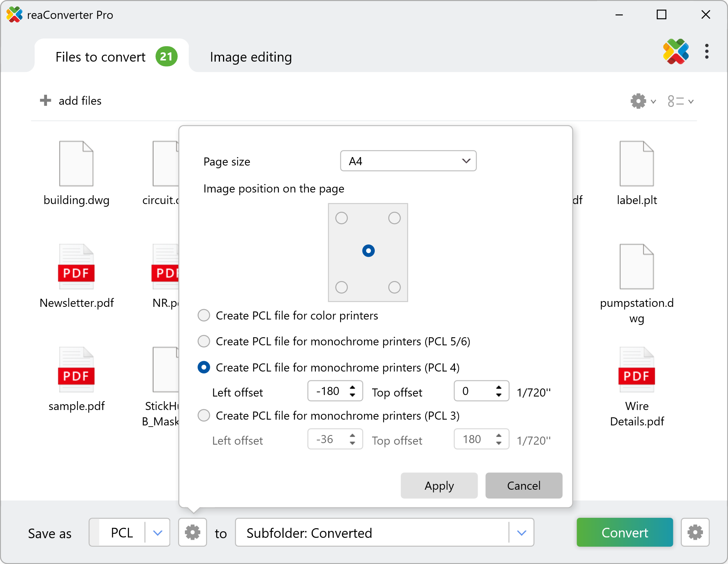Select monochrome printers PCL 3 option
Viewport: 728px width, 564px height.
tap(204, 416)
